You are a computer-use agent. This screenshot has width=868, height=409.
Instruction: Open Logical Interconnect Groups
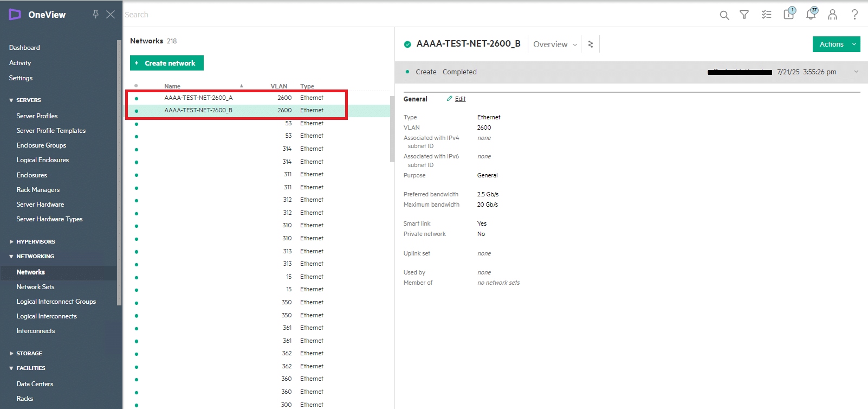[x=56, y=302]
